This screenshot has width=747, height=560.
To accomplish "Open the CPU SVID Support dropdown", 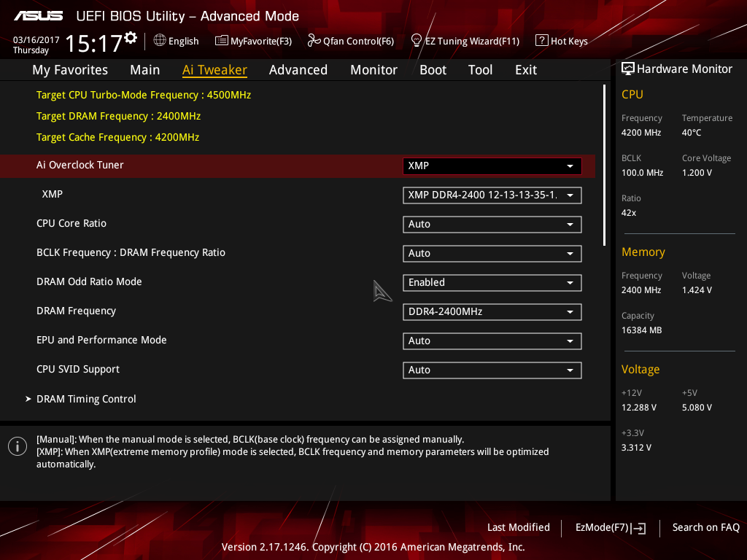I will click(x=492, y=370).
